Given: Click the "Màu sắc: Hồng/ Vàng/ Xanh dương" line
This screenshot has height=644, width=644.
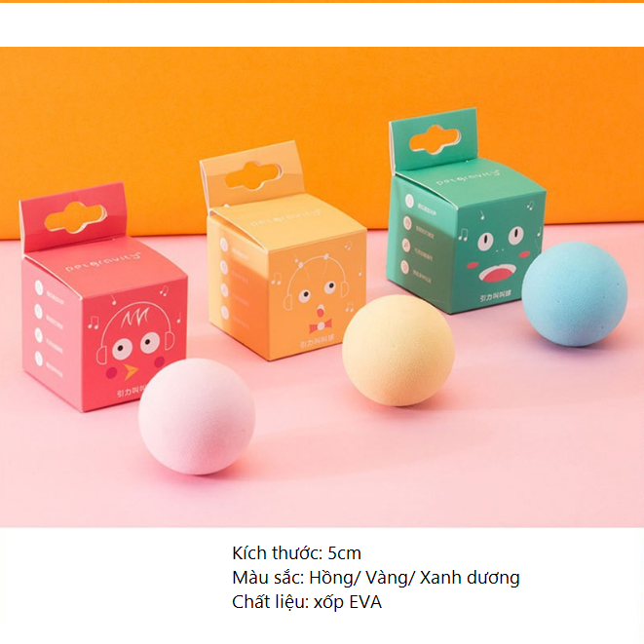Looking at the screenshot, I should [x=376, y=578].
